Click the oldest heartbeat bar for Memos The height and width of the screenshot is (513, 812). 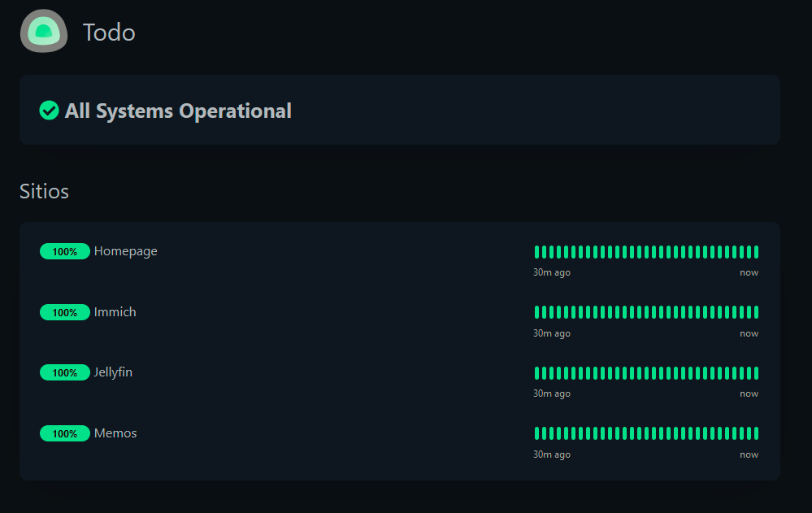point(536,433)
